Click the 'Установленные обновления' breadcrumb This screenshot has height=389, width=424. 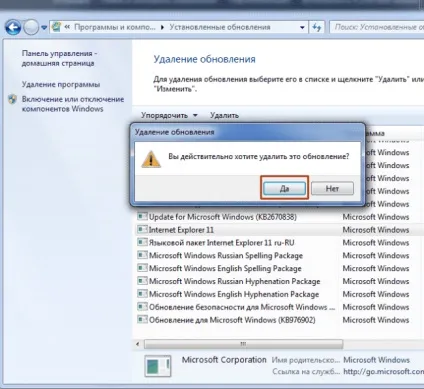click(x=220, y=27)
